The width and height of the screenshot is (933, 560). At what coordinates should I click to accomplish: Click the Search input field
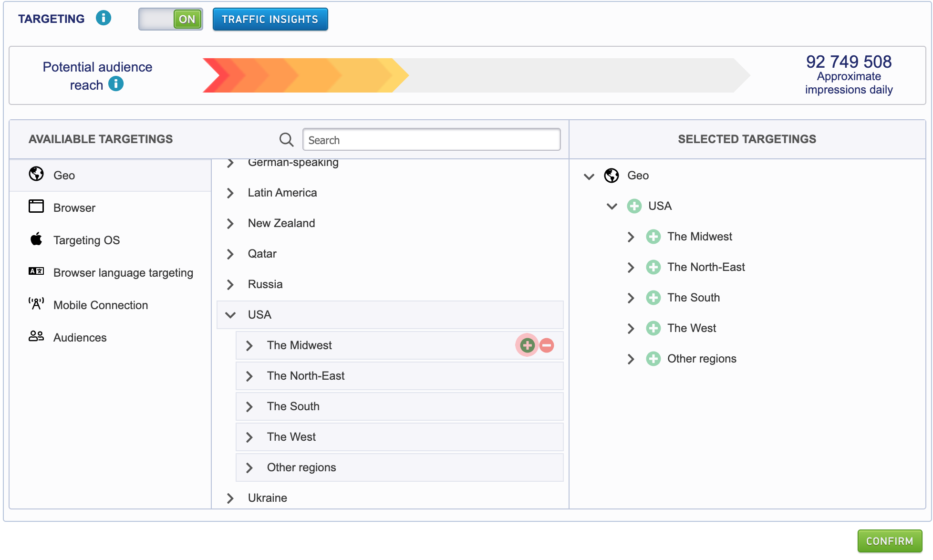[x=432, y=139]
